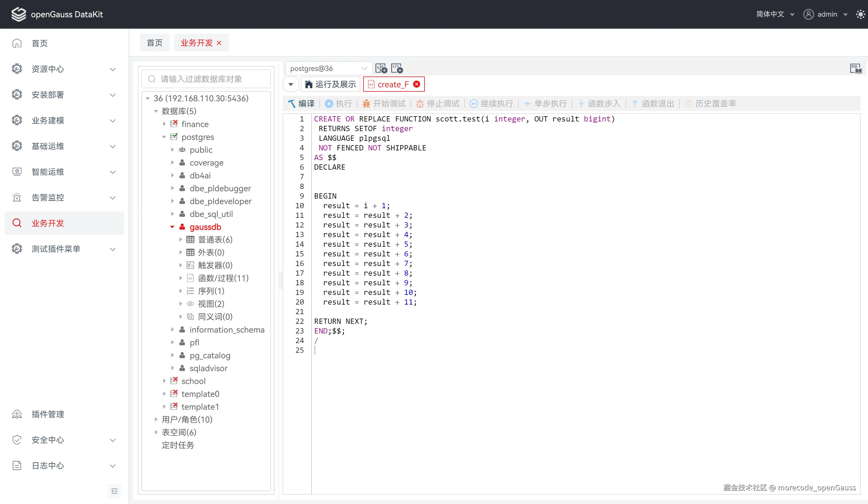Open 插件管理 in the sidebar

[48, 414]
